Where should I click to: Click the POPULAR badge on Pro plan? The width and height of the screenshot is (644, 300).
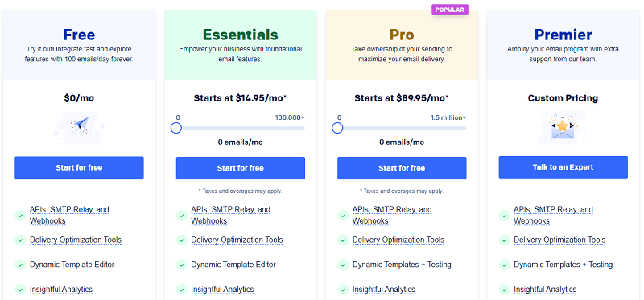[450, 10]
